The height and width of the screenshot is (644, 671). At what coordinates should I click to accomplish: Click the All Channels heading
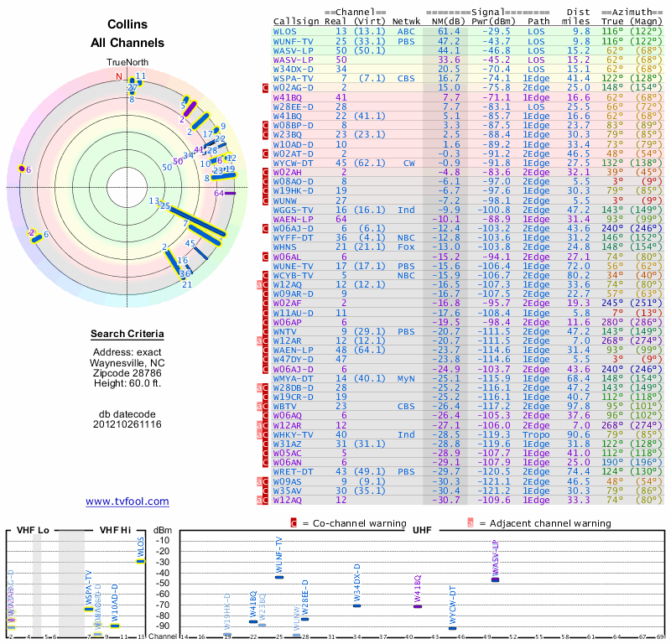127,43
